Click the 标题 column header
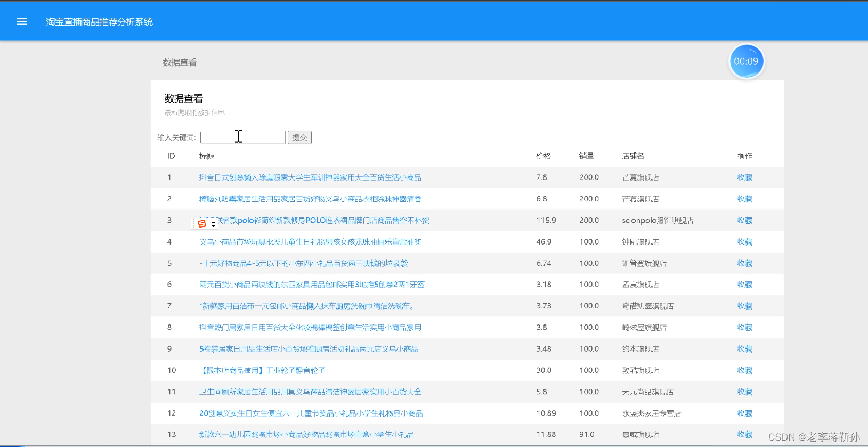The height and width of the screenshot is (447, 868). (x=207, y=156)
